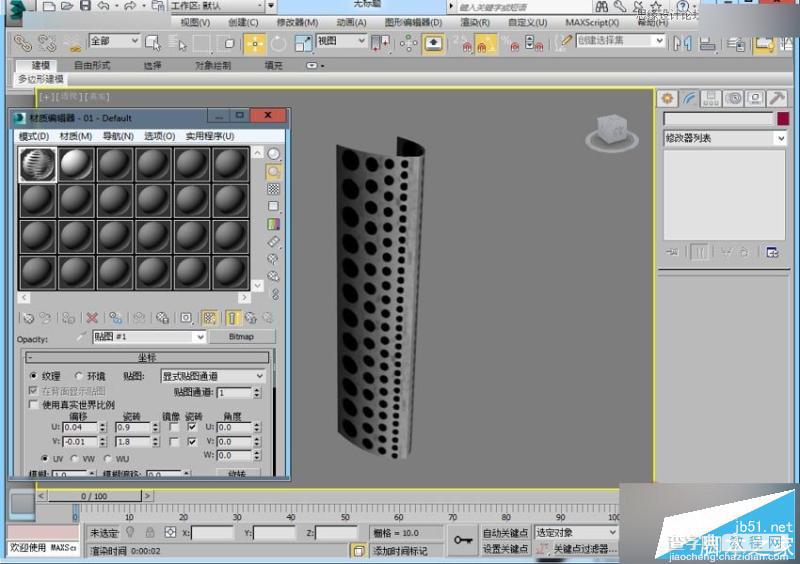Open the Align tool in main toolbar

point(707,44)
